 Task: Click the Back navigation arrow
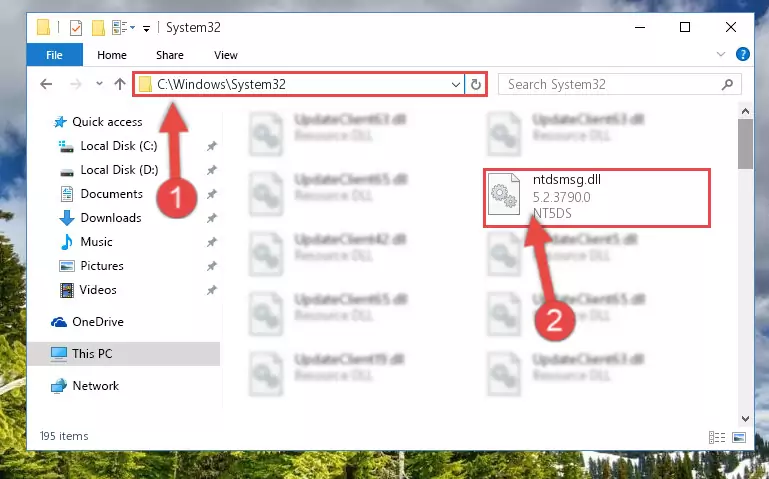[x=46, y=84]
